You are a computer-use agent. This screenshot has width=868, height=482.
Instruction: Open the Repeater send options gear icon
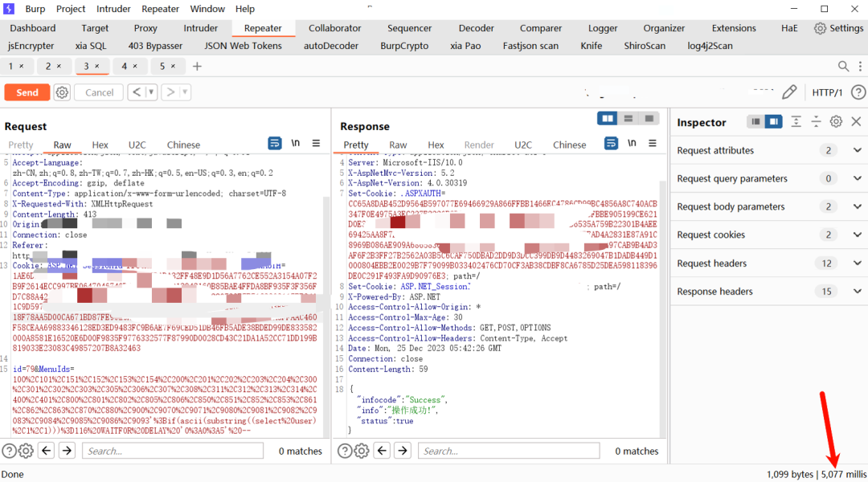point(62,92)
